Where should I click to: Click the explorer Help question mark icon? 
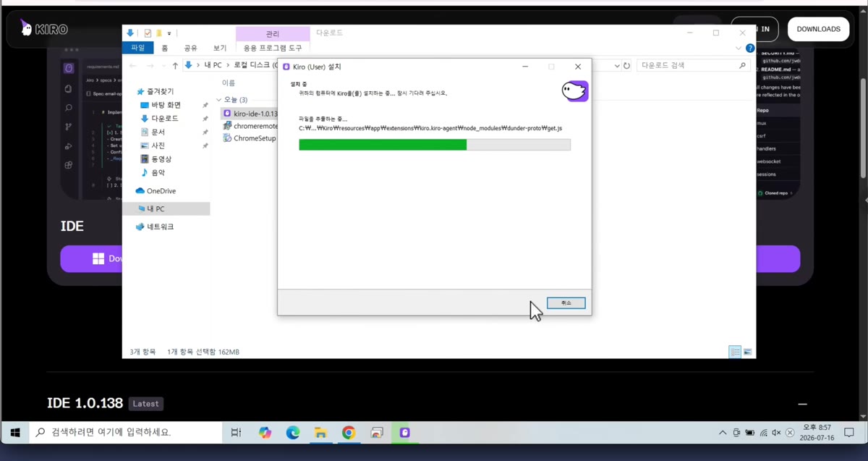point(750,48)
